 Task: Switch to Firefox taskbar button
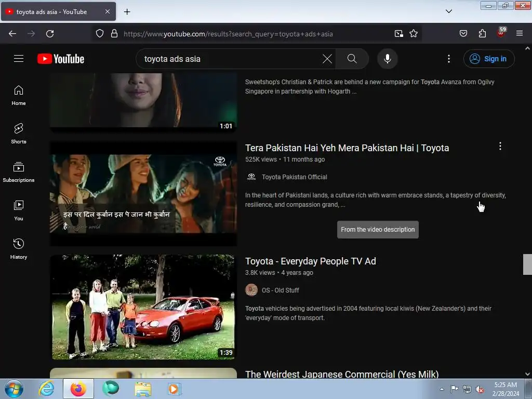(x=78, y=389)
